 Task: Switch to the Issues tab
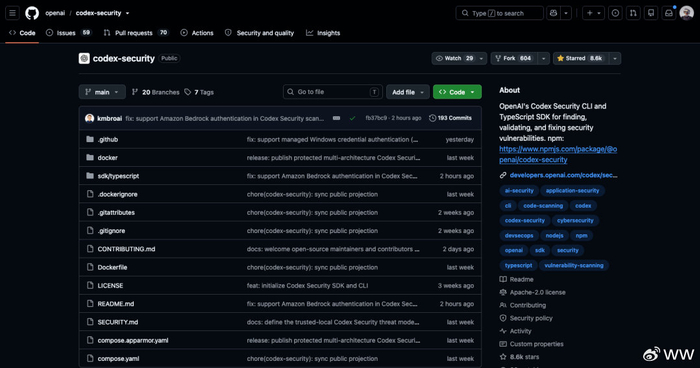68,33
